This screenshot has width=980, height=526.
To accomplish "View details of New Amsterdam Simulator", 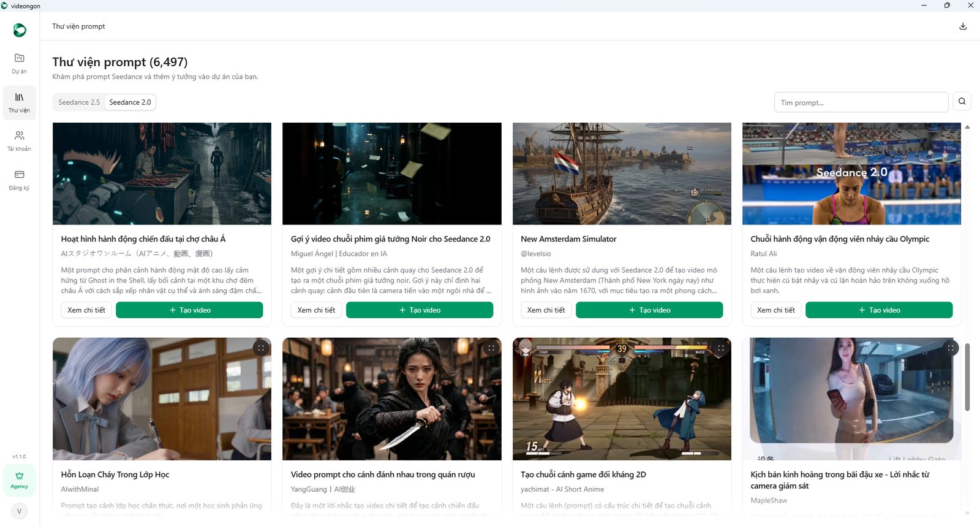I will pos(546,310).
